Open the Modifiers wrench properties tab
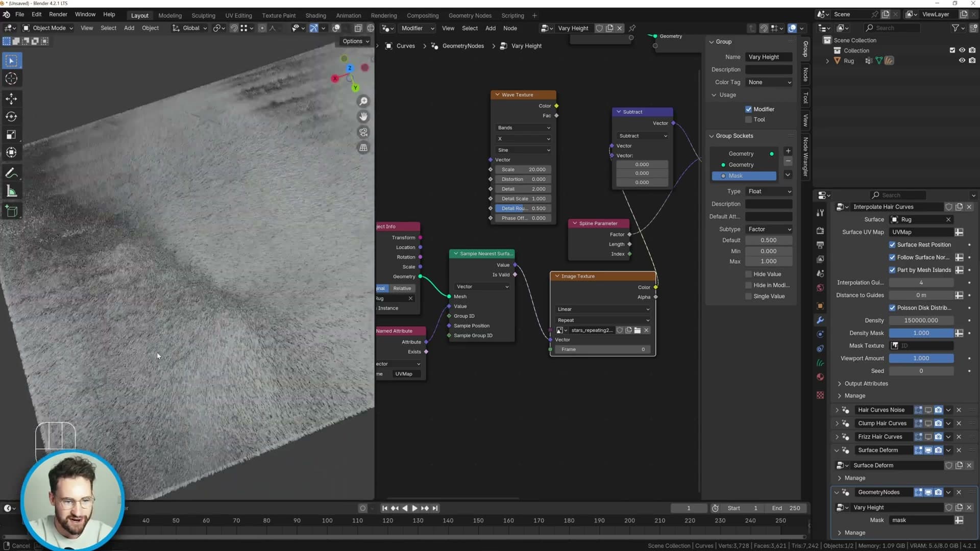 pos(820,320)
